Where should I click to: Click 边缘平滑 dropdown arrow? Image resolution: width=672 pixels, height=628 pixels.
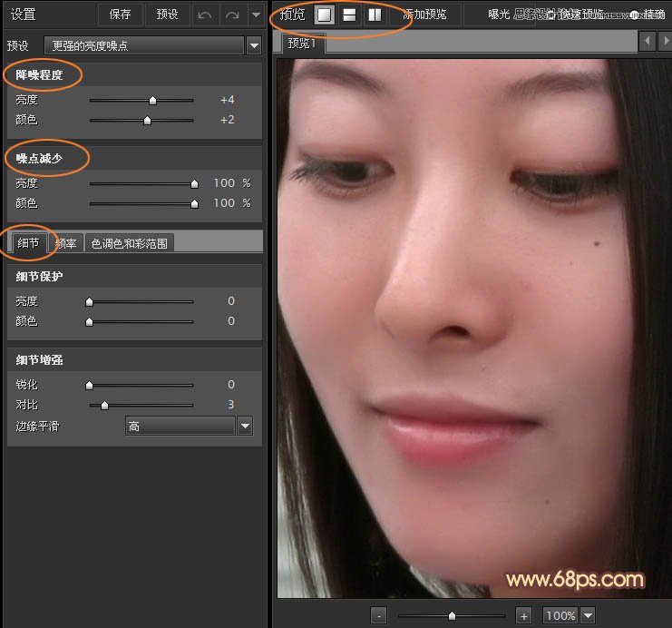[245, 426]
